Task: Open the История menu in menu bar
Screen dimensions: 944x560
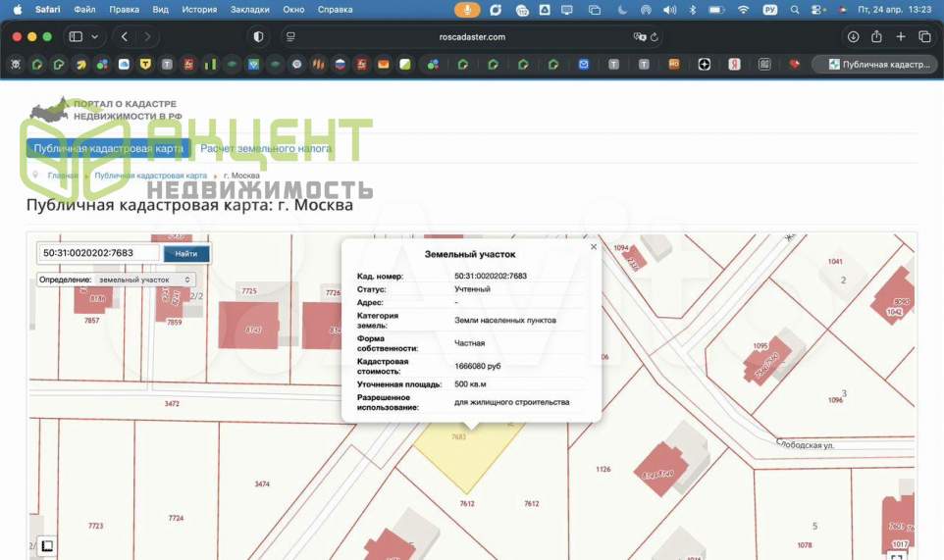Action: pyautogui.click(x=199, y=9)
